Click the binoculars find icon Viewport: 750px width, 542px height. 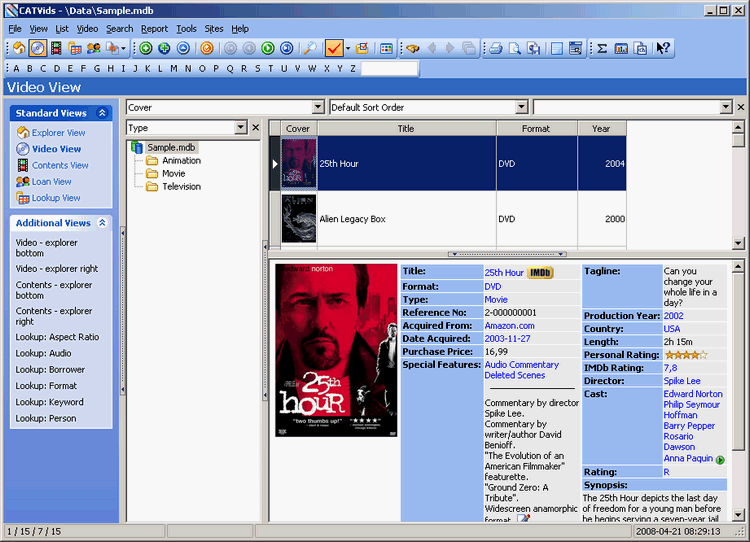tap(413, 48)
